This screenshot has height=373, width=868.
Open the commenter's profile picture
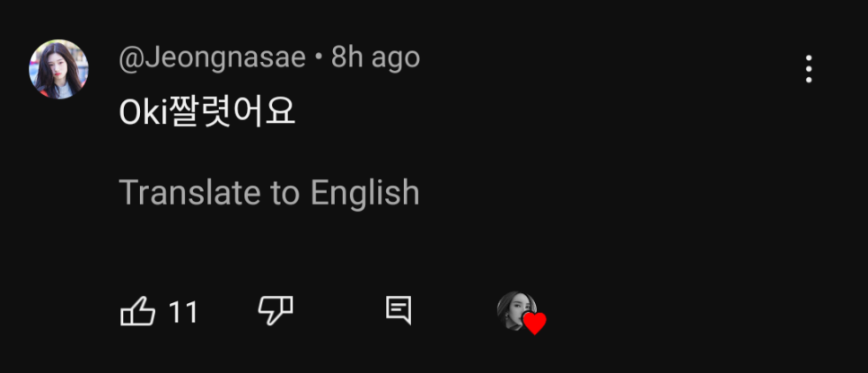[58, 69]
